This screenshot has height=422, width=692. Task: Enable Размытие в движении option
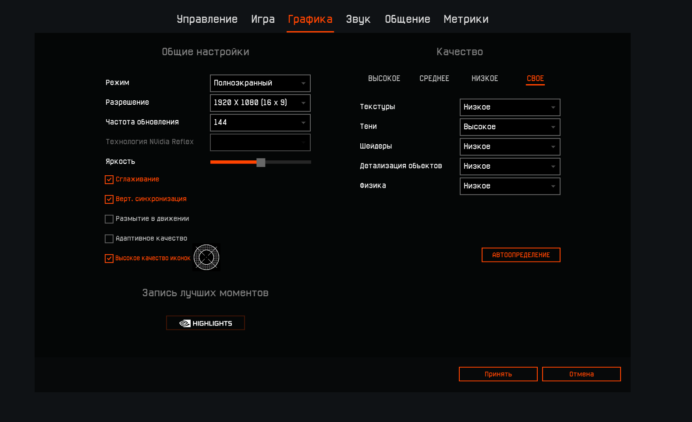(109, 219)
